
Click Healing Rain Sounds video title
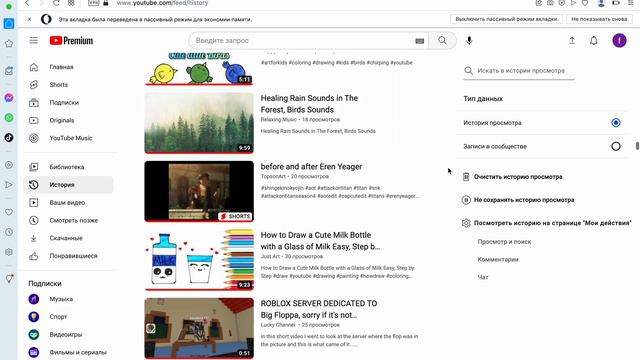click(x=309, y=104)
